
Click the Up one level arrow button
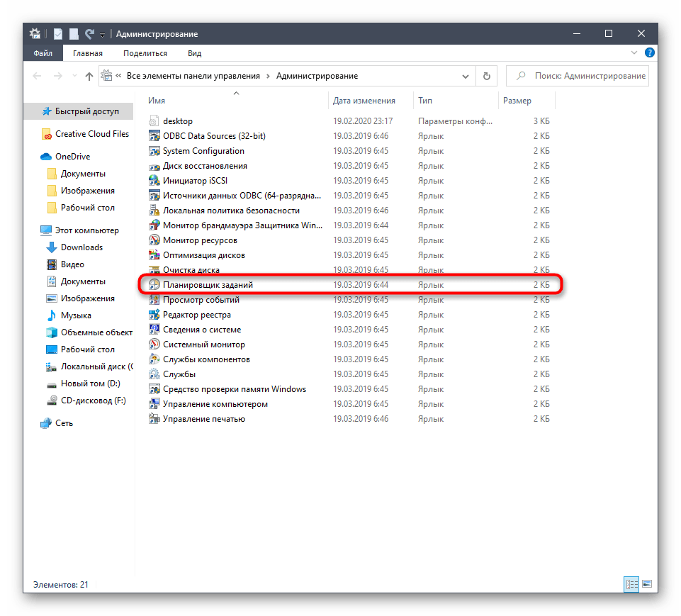[89, 76]
